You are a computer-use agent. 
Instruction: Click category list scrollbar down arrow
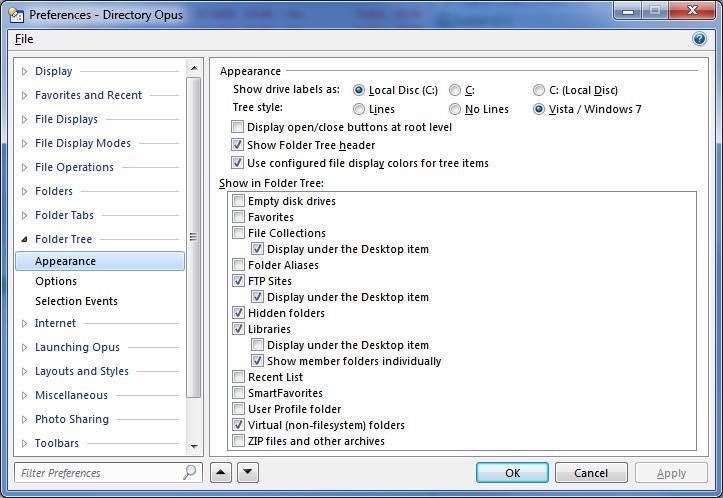point(194,446)
